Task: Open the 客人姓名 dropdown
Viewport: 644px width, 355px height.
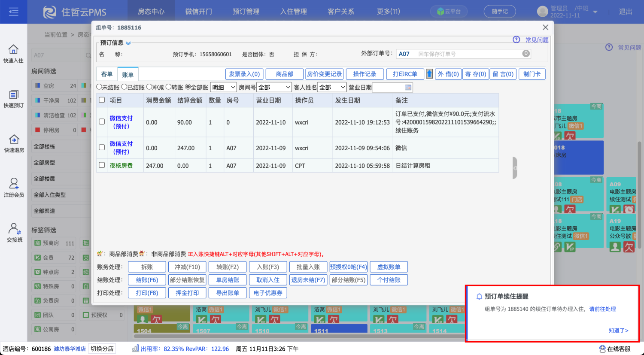Action: [x=332, y=87]
